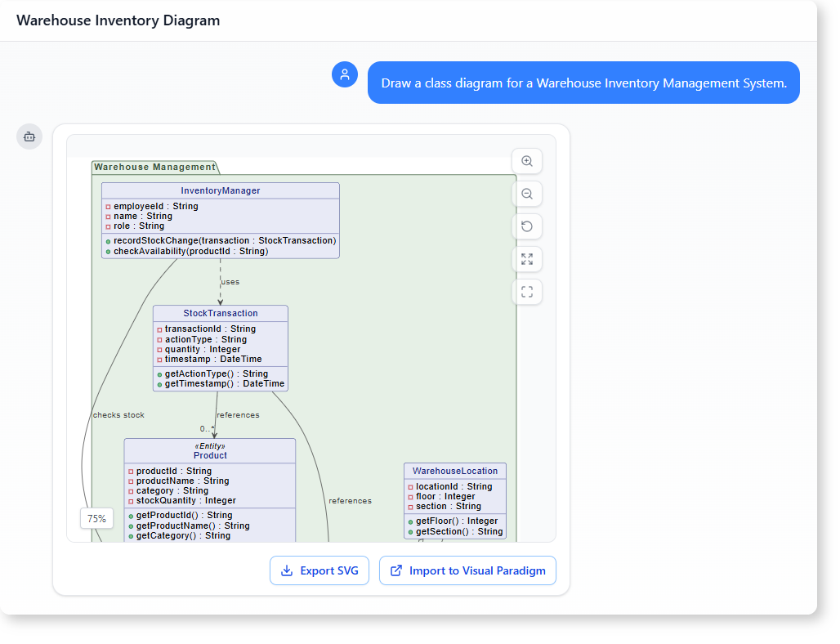Click the "uses" dependency label
The height and width of the screenshot is (644, 840).
[230, 282]
